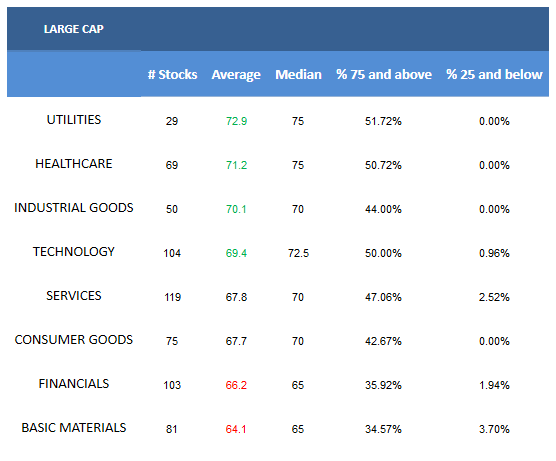Click the INDUSTRIAL GOODS row label

(74, 208)
